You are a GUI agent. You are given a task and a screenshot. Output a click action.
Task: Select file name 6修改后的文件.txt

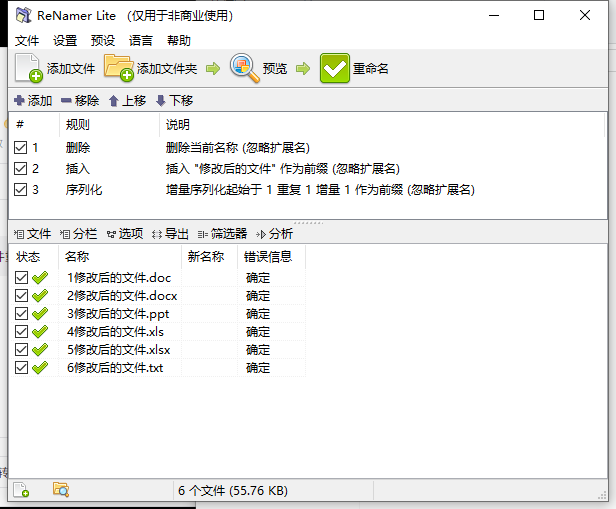[115, 368]
